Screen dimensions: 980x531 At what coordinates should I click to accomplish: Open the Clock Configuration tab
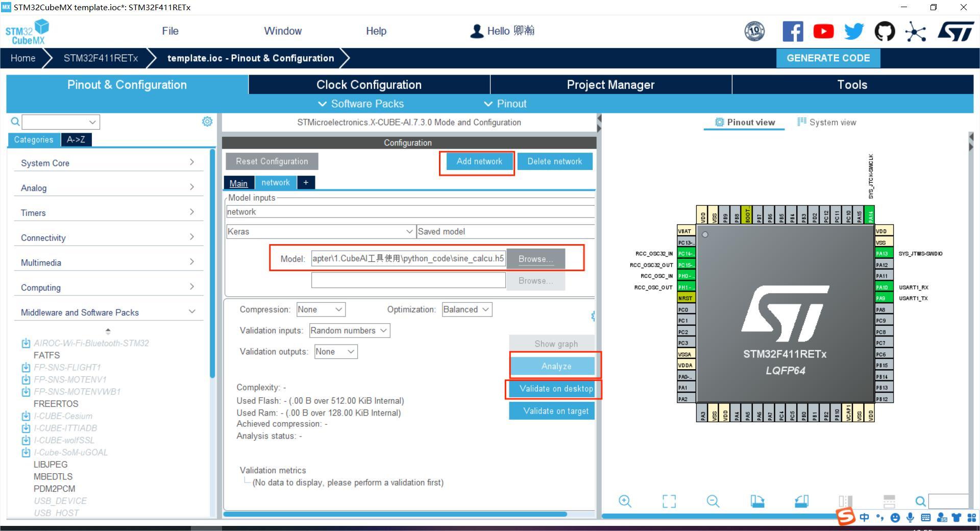tap(369, 85)
